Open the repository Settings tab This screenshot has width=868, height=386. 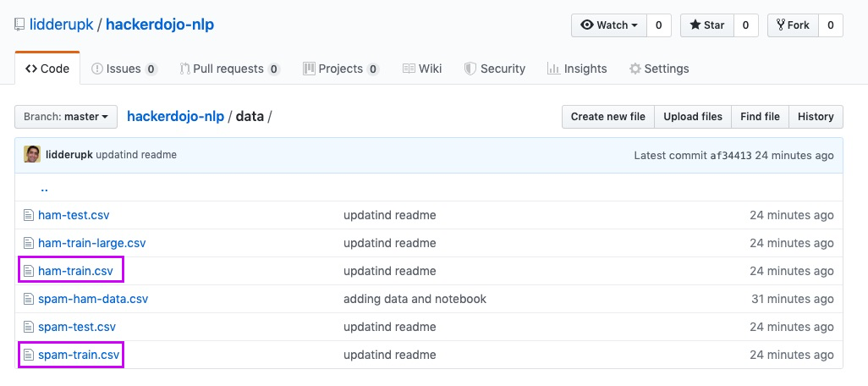(659, 69)
